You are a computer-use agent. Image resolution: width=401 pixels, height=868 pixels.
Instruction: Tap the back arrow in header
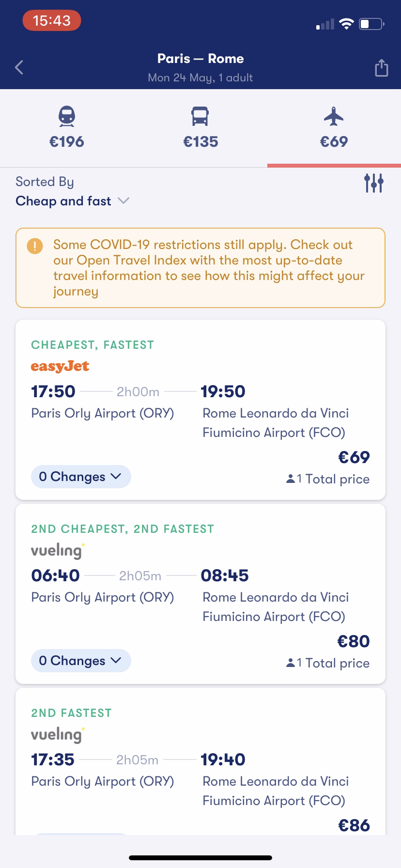click(19, 67)
